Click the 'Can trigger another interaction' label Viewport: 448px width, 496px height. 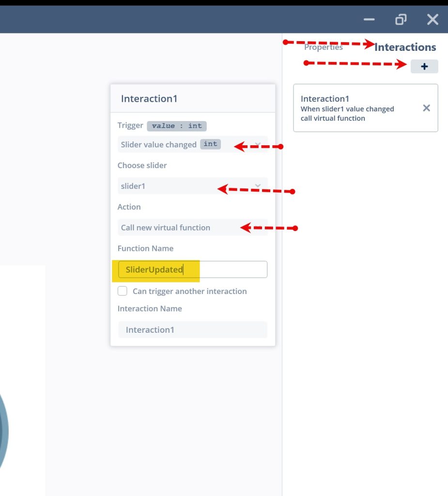click(x=189, y=291)
